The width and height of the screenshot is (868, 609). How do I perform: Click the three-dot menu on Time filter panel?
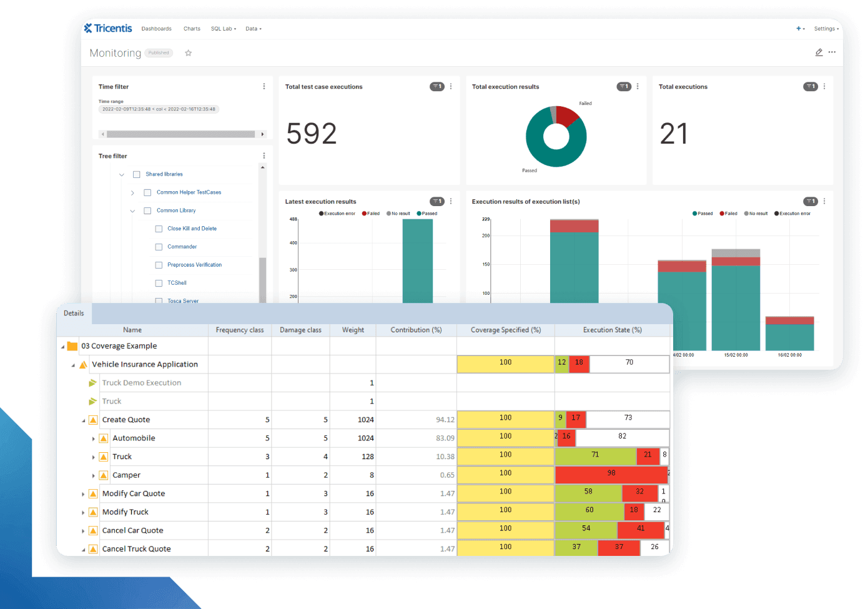264,86
